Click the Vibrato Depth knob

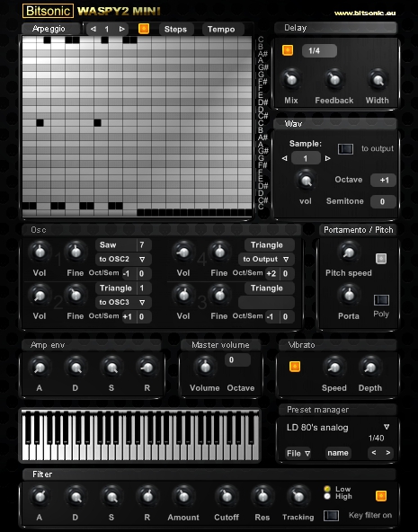370,367
